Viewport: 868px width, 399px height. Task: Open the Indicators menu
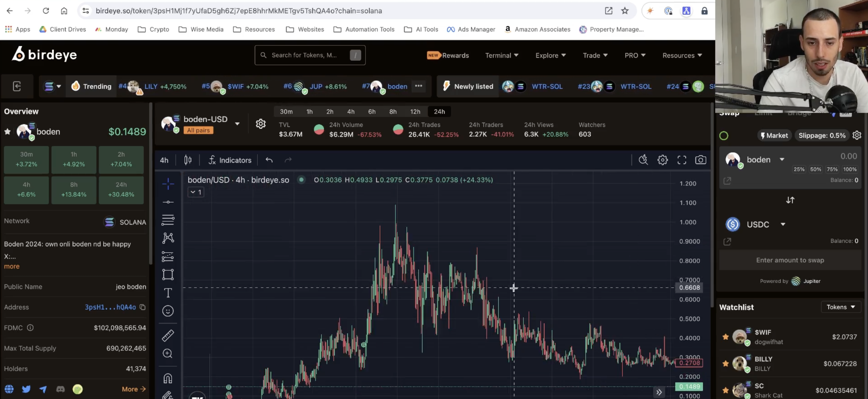pos(230,160)
